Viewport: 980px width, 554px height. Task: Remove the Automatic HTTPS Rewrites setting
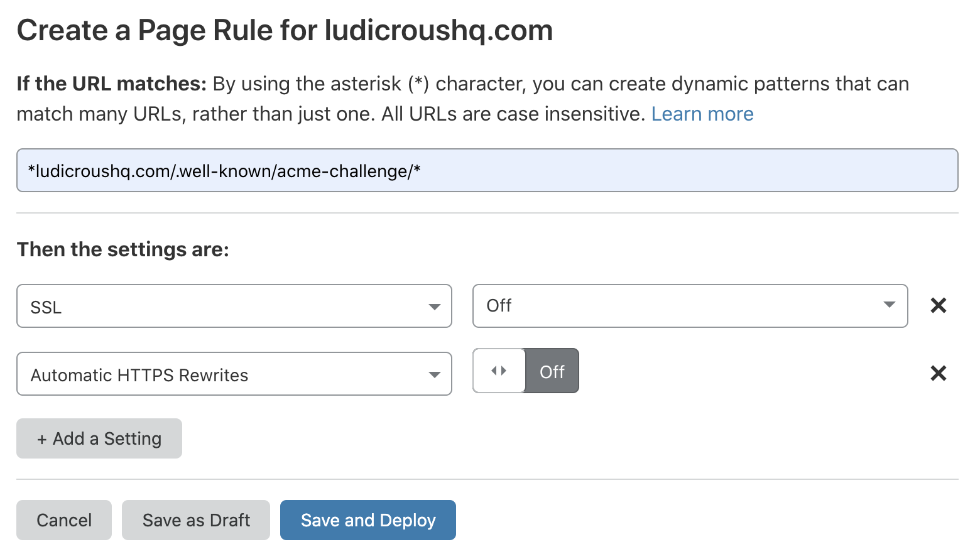click(938, 374)
